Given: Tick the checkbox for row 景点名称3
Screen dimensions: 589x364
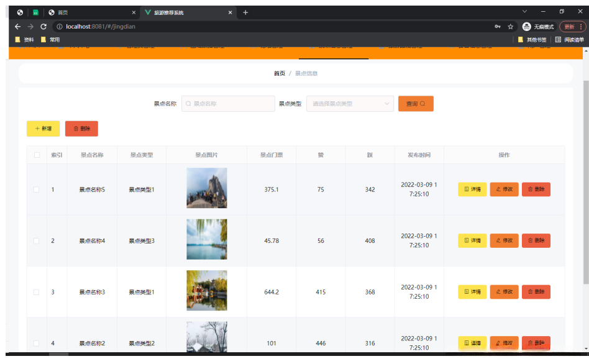Looking at the screenshot, I should pyautogui.click(x=37, y=292).
